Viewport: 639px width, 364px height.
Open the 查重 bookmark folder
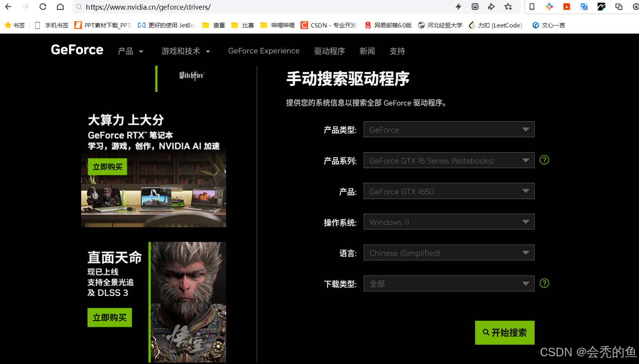point(214,25)
